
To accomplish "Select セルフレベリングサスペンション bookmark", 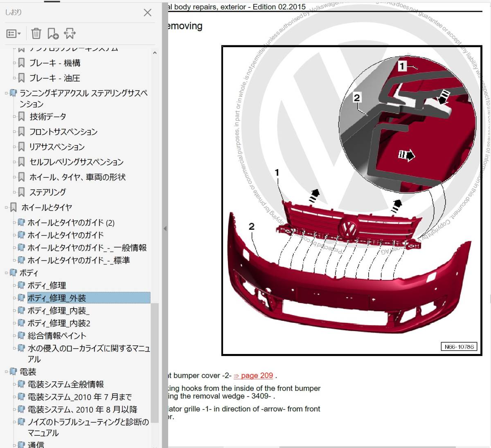I will click(x=77, y=162).
